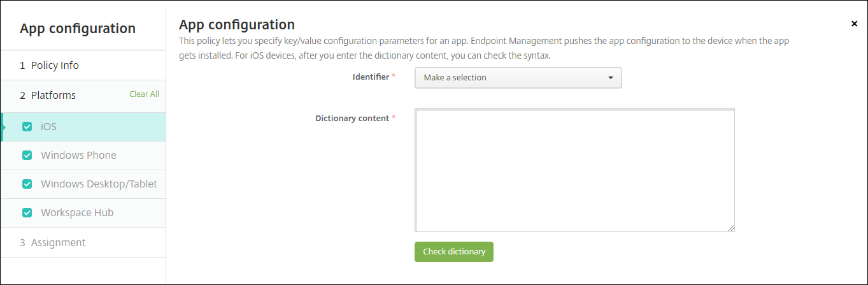
Task: Untick the Workspace Hub checkbox
Action: 27,212
